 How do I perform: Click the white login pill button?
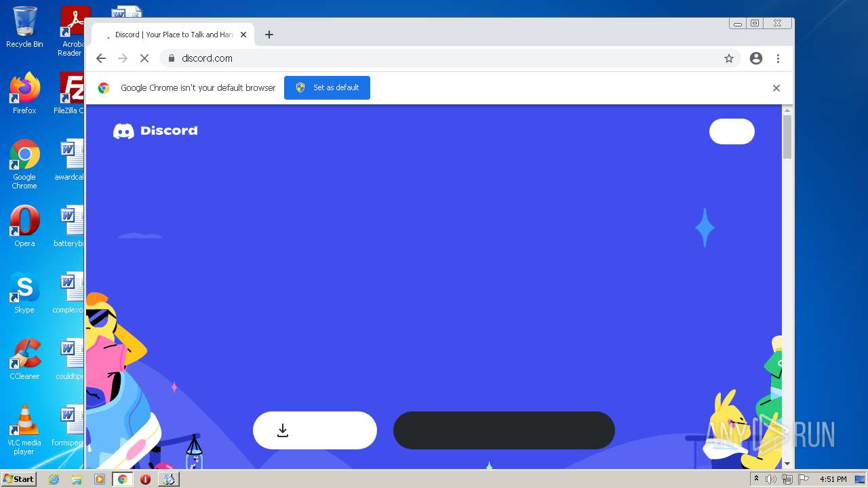pos(732,131)
